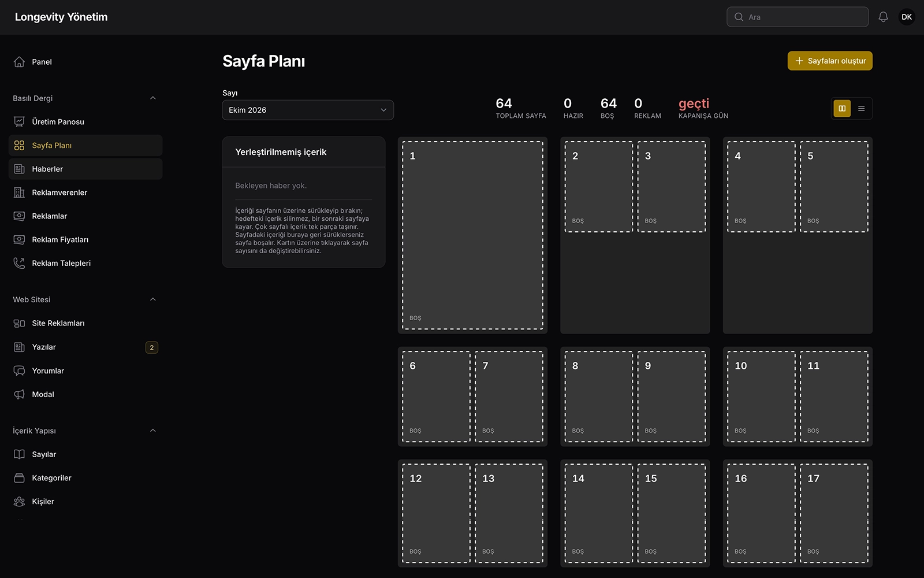Click the Sayfaları oluştur button
The width and height of the screenshot is (924, 578).
(830, 61)
